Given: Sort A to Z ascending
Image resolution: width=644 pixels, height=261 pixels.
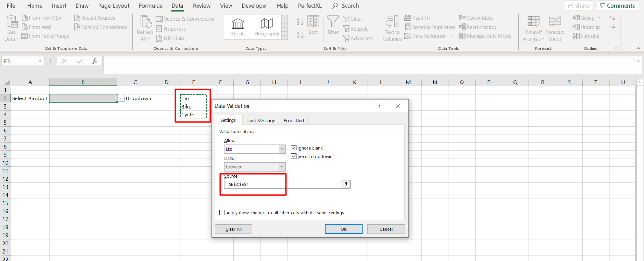Looking at the screenshot, I should coord(300,22).
